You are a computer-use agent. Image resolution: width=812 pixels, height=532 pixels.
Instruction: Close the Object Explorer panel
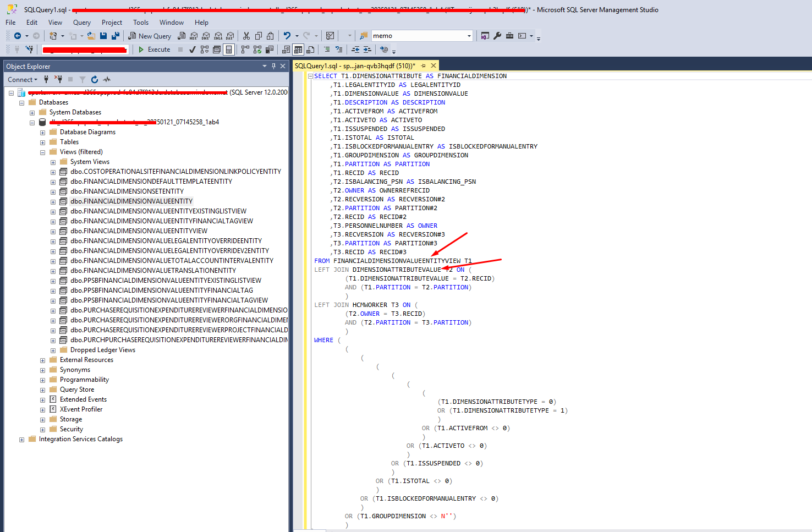283,66
